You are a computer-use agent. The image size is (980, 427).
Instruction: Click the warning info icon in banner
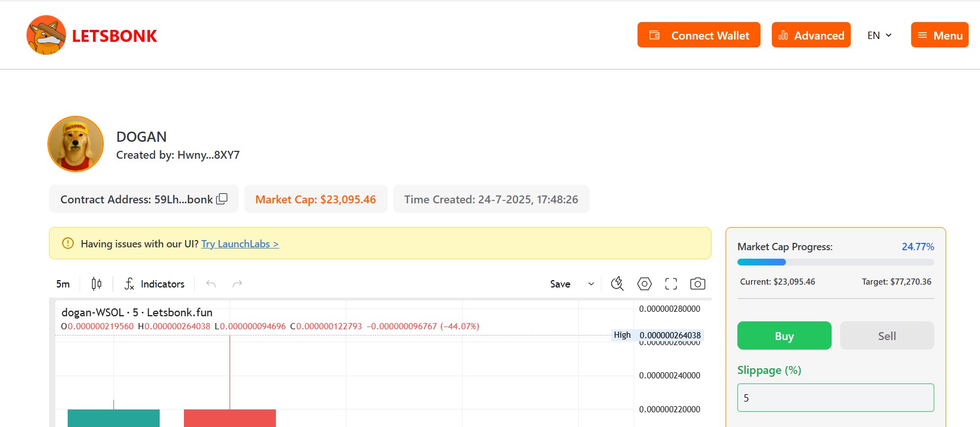[x=68, y=243]
